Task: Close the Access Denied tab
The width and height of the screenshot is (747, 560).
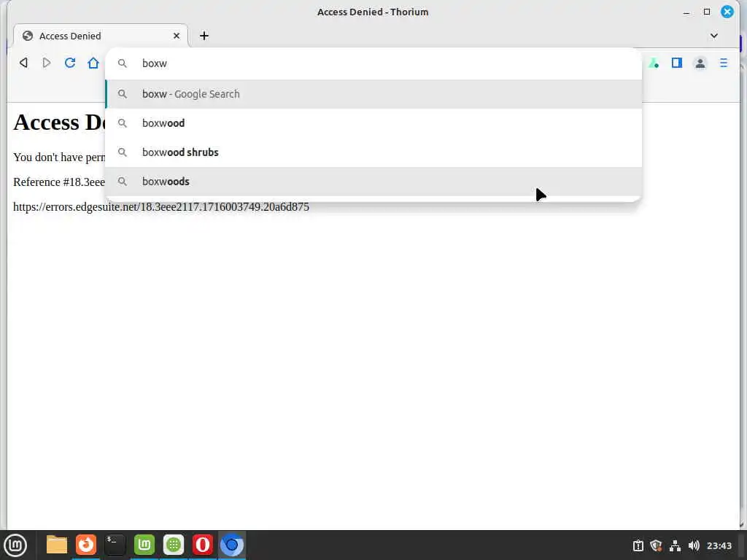Action: pos(177,36)
